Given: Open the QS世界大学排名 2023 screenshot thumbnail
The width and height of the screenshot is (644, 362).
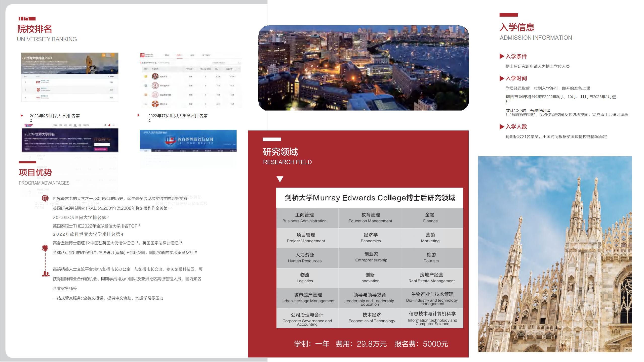Looking at the screenshot, I should click(70, 77).
